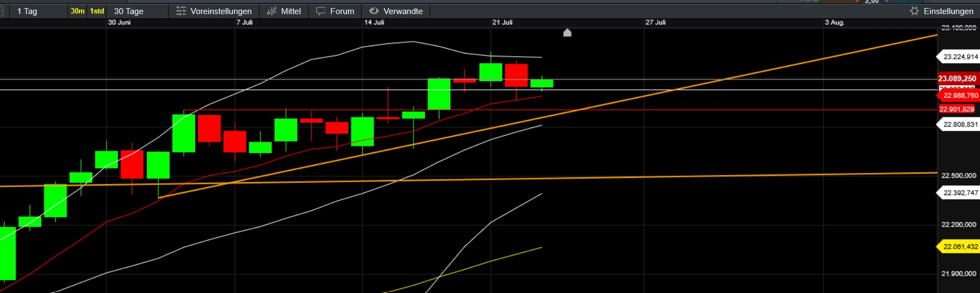This screenshot has width=980, height=293.
Task: Click the Mittel candlestick icon
Action: [x=271, y=11]
